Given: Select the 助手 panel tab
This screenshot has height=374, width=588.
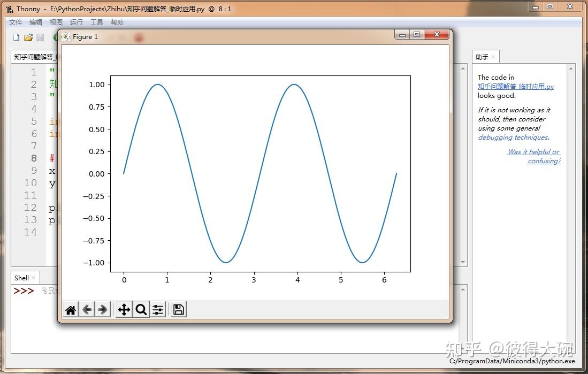Looking at the screenshot, I should [483, 56].
